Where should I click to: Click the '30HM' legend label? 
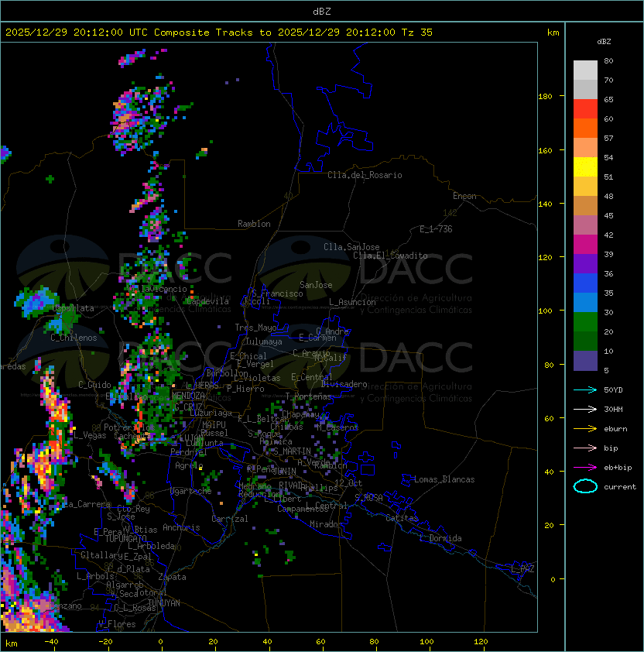point(613,409)
